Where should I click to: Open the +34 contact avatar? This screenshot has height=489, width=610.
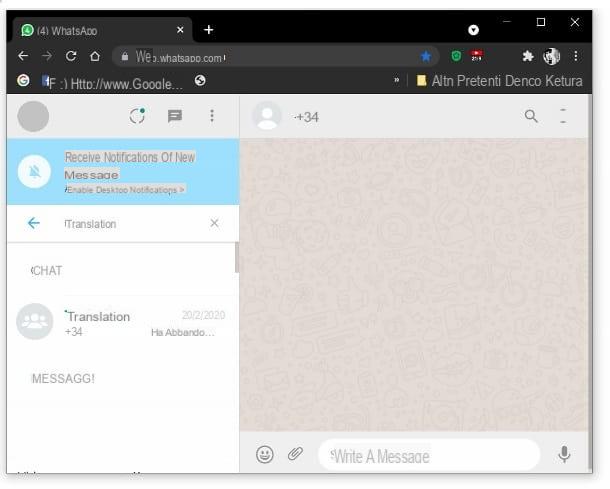pos(267,116)
